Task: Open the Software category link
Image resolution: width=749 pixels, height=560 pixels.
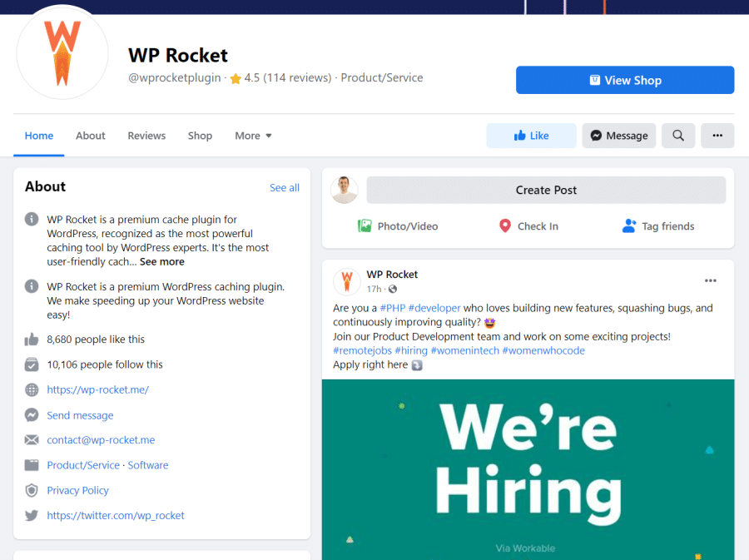Action: click(148, 465)
